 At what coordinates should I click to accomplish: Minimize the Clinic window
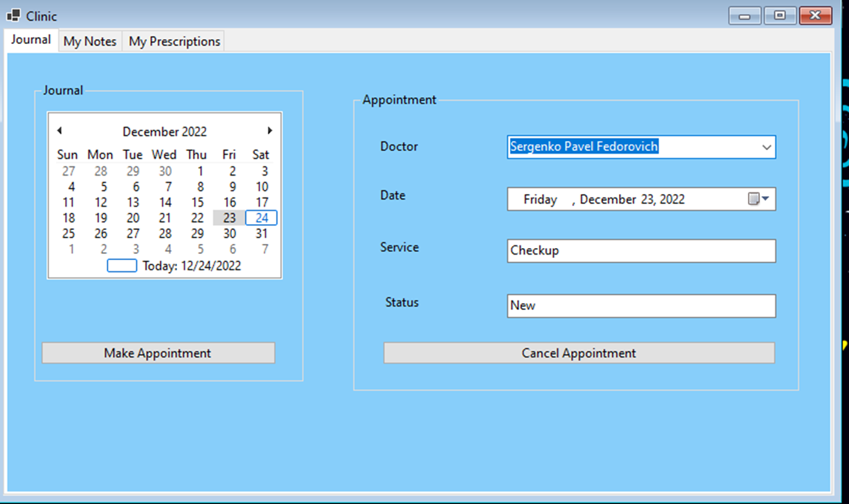coord(745,16)
